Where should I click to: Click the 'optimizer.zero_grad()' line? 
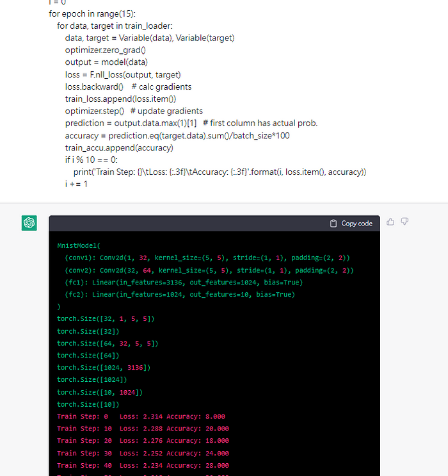(105, 50)
